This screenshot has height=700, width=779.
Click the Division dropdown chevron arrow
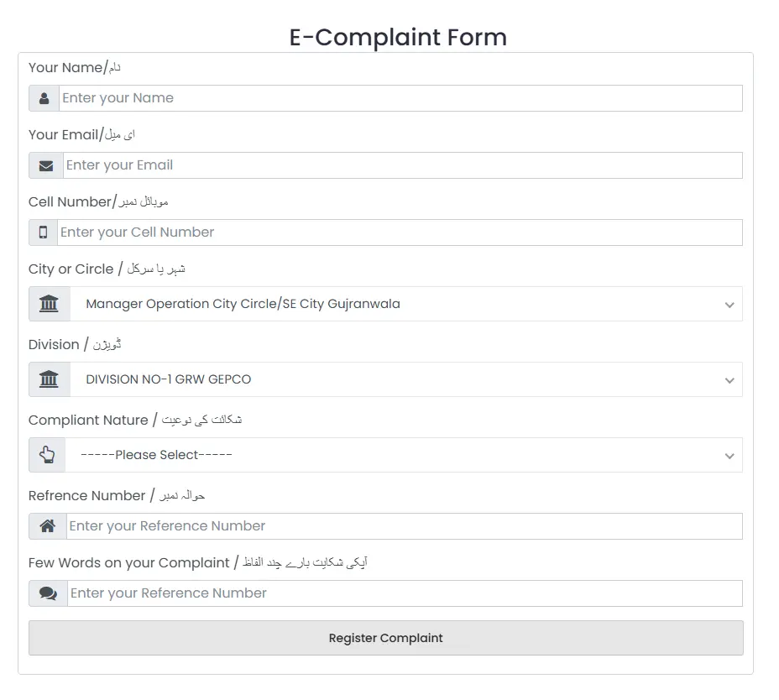click(729, 380)
